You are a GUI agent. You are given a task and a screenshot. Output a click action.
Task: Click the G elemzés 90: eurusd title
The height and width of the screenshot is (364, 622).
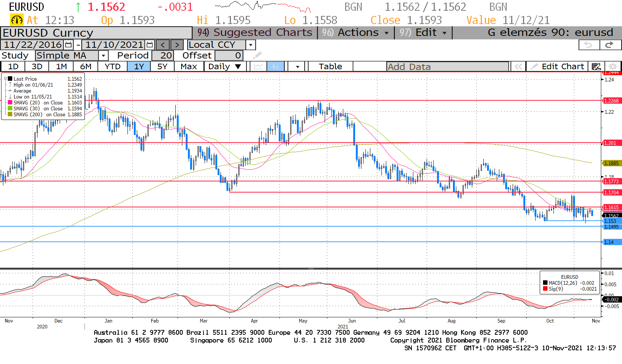pos(550,33)
